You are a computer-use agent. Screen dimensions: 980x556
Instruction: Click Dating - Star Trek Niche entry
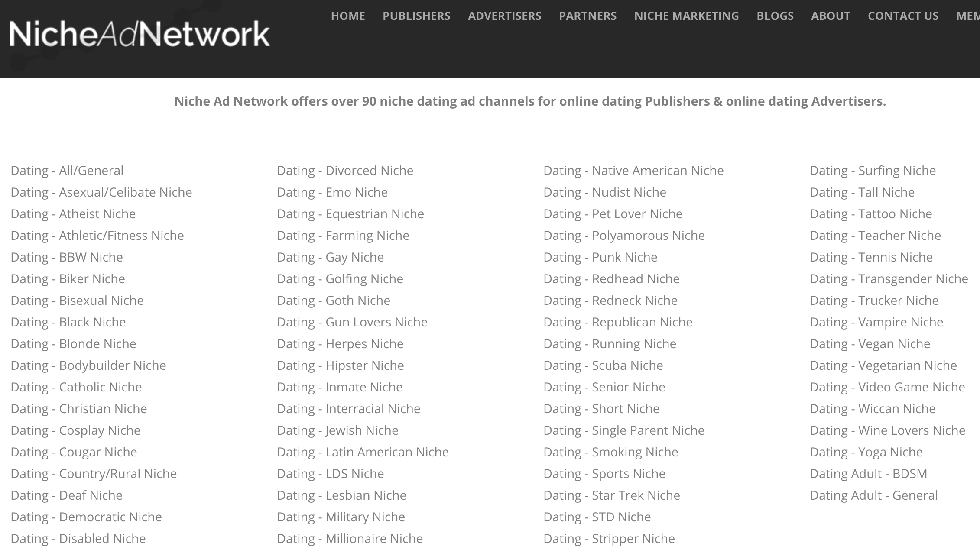pyautogui.click(x=612, y=495)
